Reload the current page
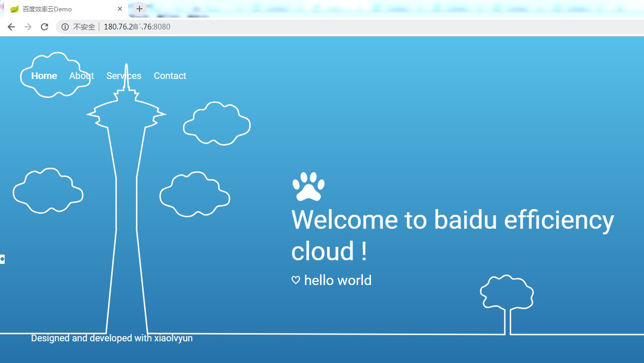 coord(44,27)
